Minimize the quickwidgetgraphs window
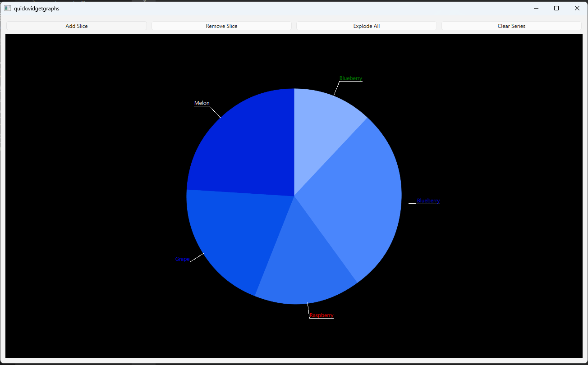 coord(536,8)
